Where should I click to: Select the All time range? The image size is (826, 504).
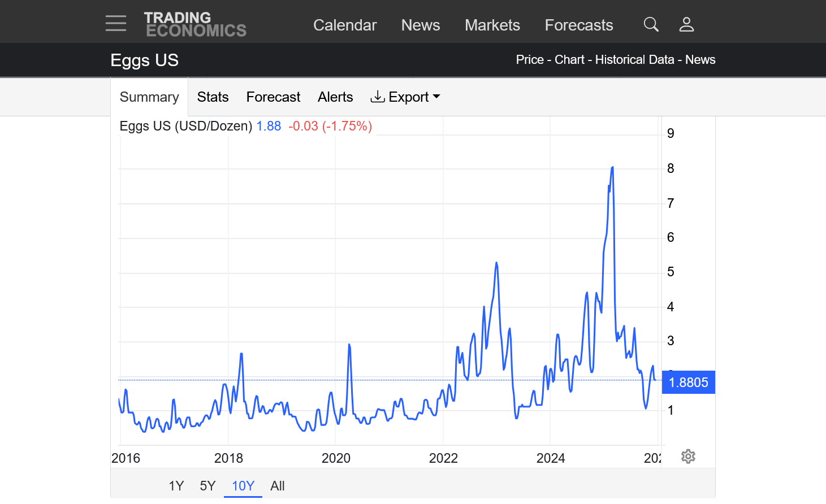click(x=278, y=486)
